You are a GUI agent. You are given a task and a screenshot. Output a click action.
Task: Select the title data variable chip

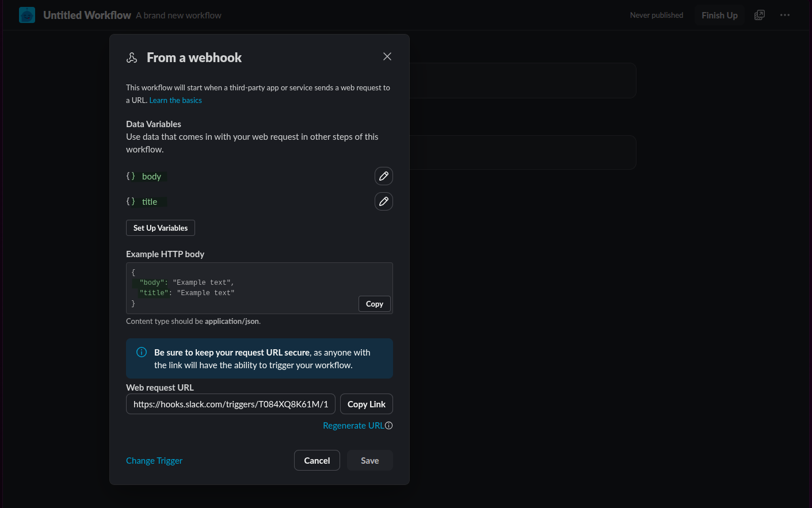click(x=150, y=202)
